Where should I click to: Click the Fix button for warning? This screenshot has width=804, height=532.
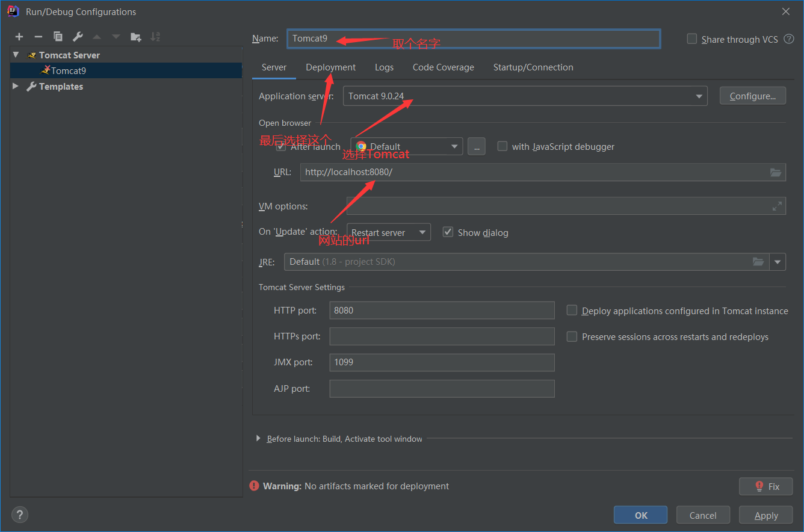click(x=765, y=486)
